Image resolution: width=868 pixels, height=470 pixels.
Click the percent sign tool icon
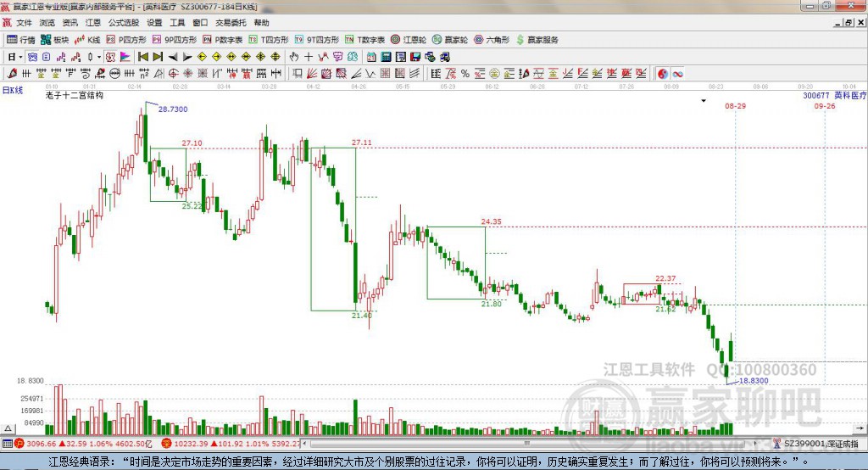[x=465, y=73]
